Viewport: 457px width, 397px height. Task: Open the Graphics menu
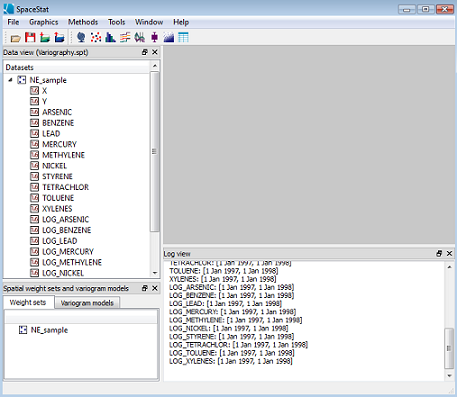pyautogui.click(x=44, y=22)
